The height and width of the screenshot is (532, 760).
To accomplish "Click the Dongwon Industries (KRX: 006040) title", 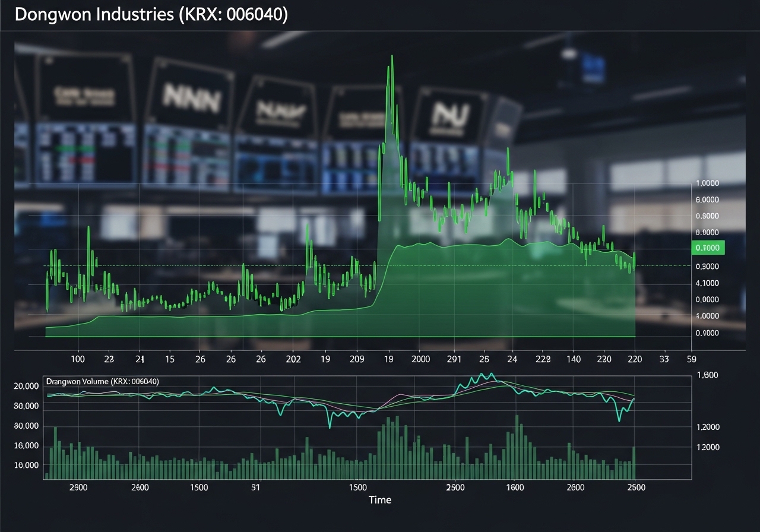I will click(x=151, y=15).
